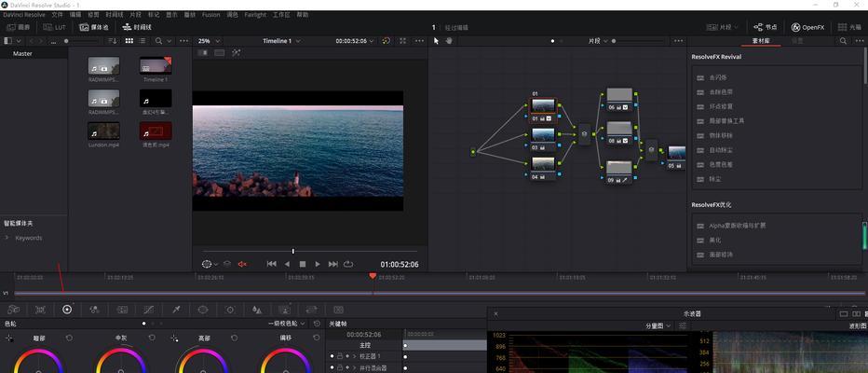868x373 pixels.
Task: Reset all primary color wheels
Action: 317,324
